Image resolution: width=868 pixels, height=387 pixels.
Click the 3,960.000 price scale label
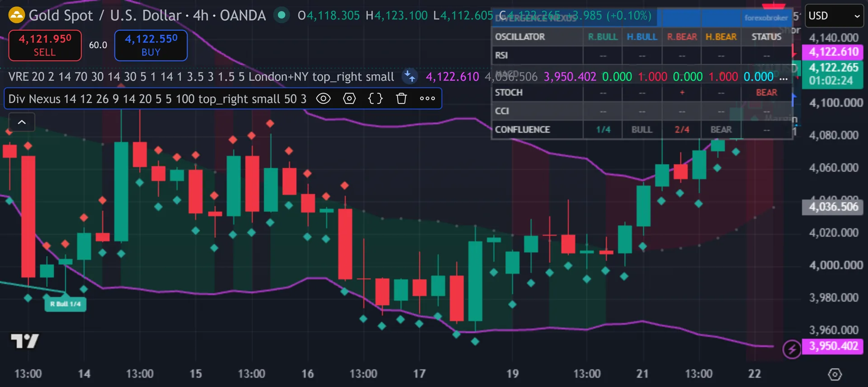tap(834, 331)
